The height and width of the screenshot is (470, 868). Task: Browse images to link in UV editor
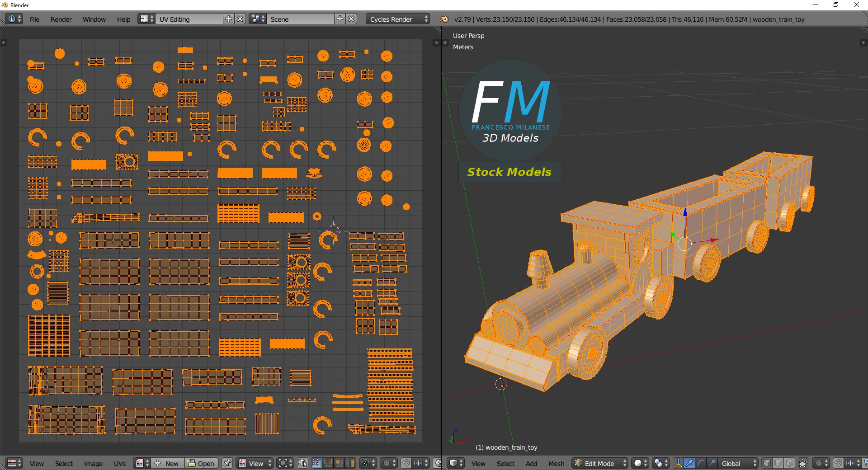pyautogui.click(x=142, y=463)
